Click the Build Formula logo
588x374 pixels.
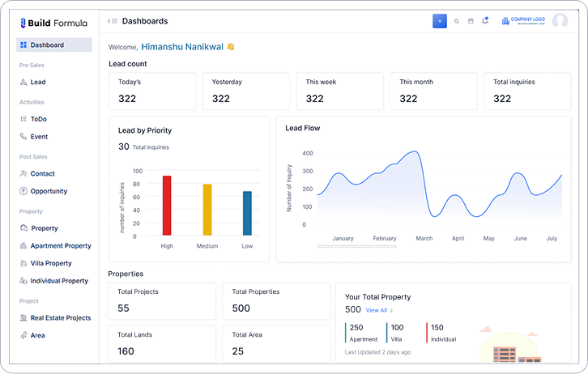(53, 23)
